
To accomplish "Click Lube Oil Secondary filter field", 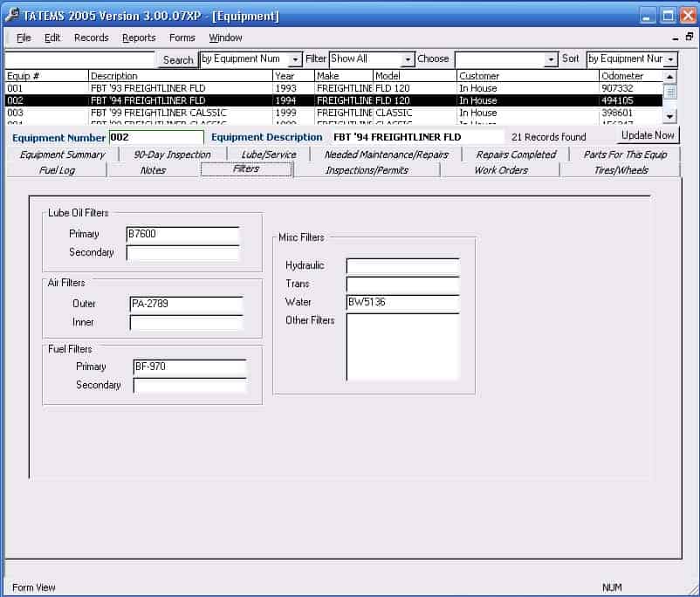I will tap(183, 252).
